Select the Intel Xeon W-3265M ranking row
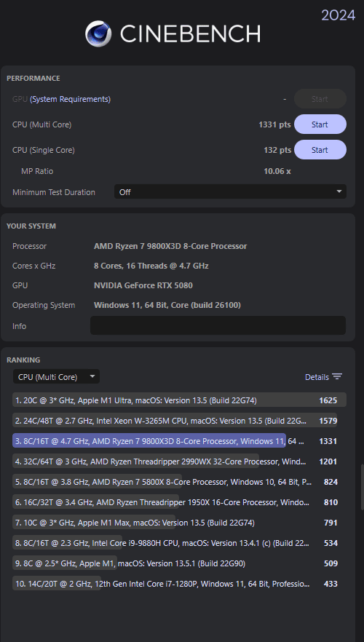Image resolution: width=364 pixels, height=642 pixels. point(179,421)
